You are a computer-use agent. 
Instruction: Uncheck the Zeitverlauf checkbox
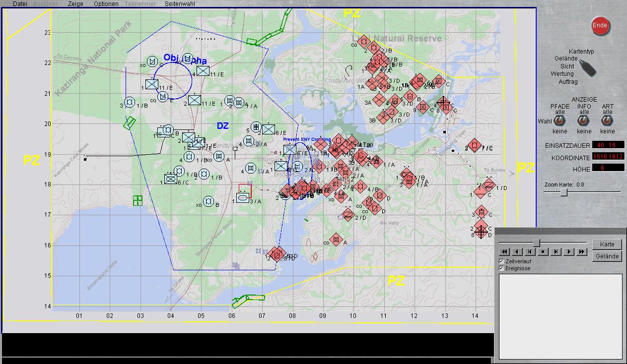pos(501,261)
